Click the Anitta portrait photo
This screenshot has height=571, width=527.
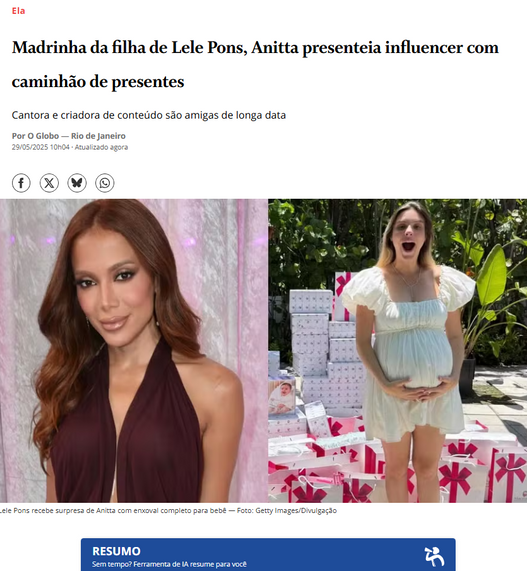(134, 351)
